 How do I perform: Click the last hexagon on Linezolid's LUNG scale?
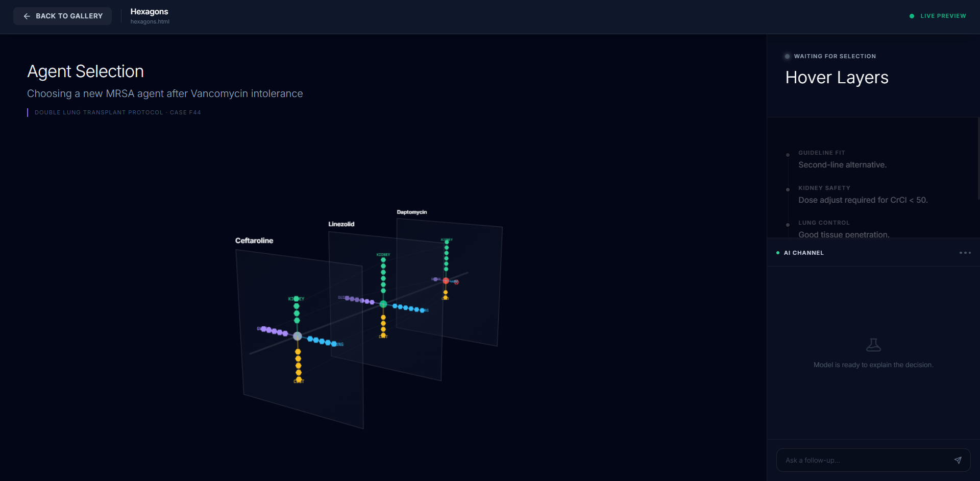tap(422, 310)
